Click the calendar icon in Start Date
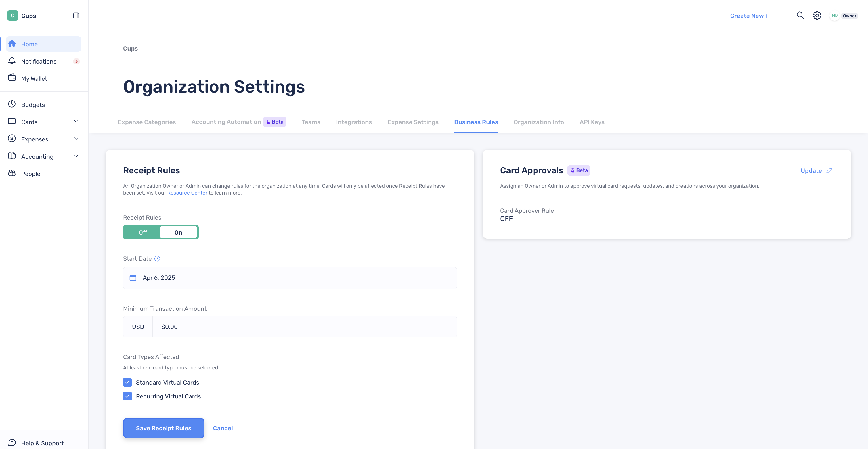 [x=133, y=278]
